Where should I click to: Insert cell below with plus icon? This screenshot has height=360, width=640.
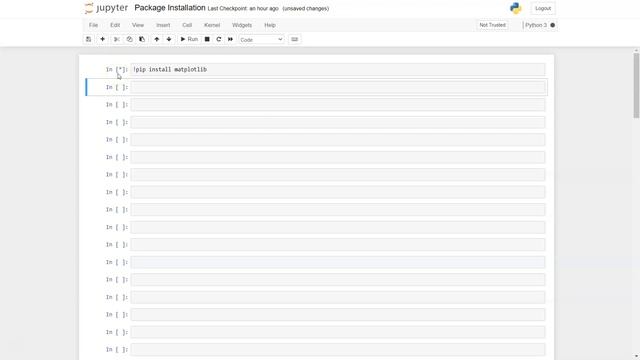click(x=102, y=39)
